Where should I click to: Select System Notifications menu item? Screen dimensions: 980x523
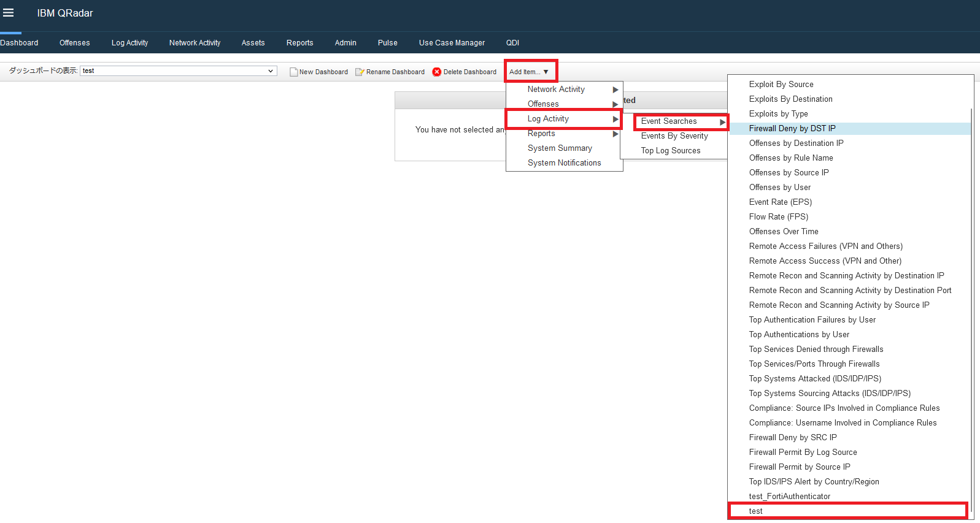(x=564, y=163)
